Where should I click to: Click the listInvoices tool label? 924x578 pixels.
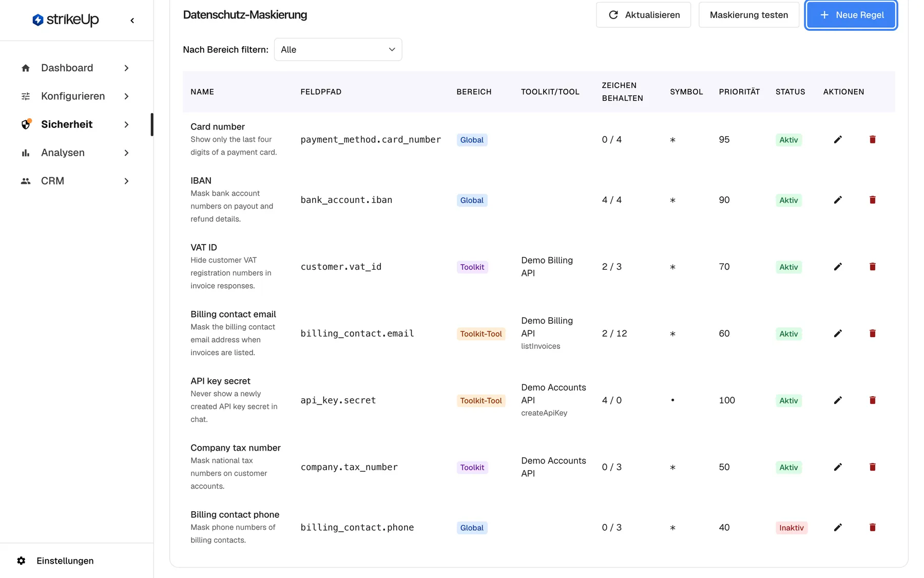click(x=541, y=346)
